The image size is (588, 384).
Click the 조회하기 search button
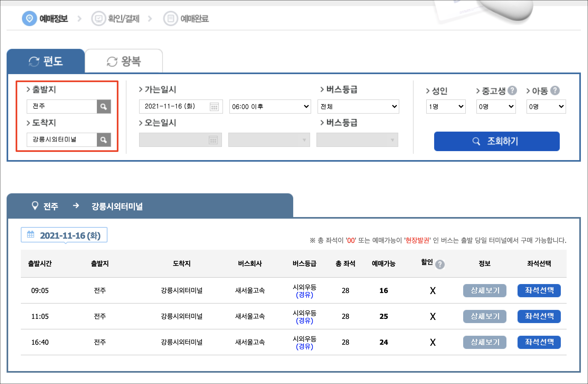pyautogui.click(x=497, y=141)
